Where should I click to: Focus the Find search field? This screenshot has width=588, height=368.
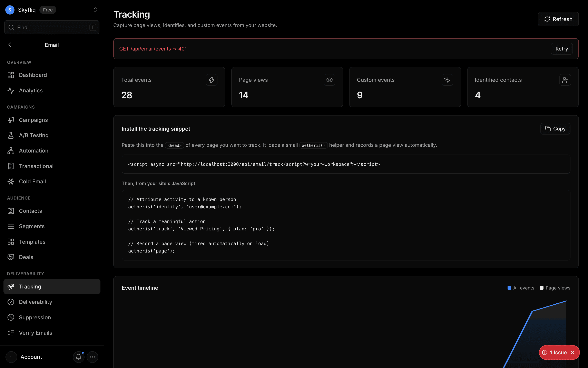point(52,27)
